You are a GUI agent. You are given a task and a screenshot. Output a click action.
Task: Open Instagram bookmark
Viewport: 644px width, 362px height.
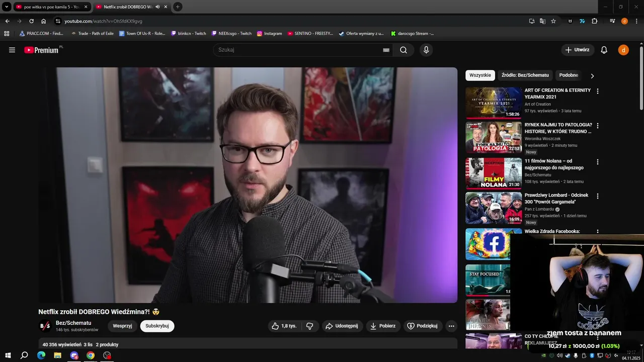(x=269, y=33)
